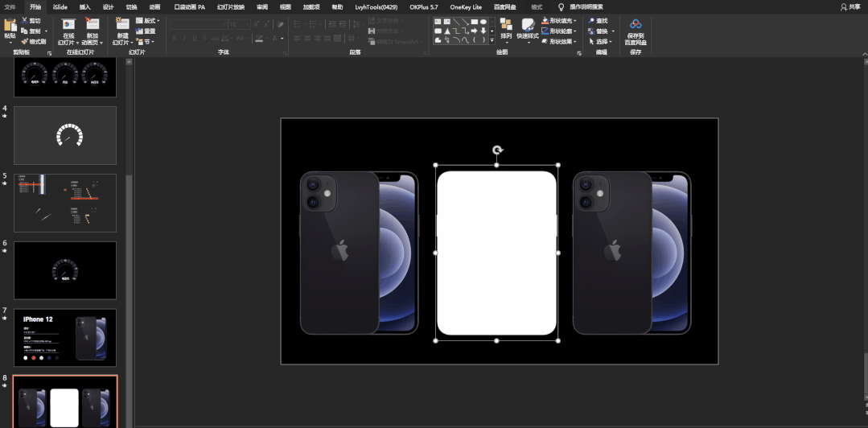Open Layout (版式) dropdown
The image size is (868, 428).
[x=148, y=20]
